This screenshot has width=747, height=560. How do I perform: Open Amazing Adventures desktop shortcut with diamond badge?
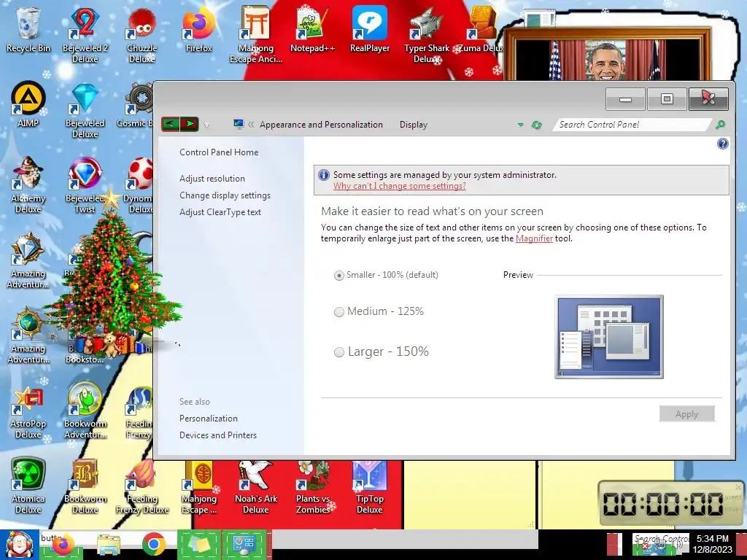coord(28,261)
